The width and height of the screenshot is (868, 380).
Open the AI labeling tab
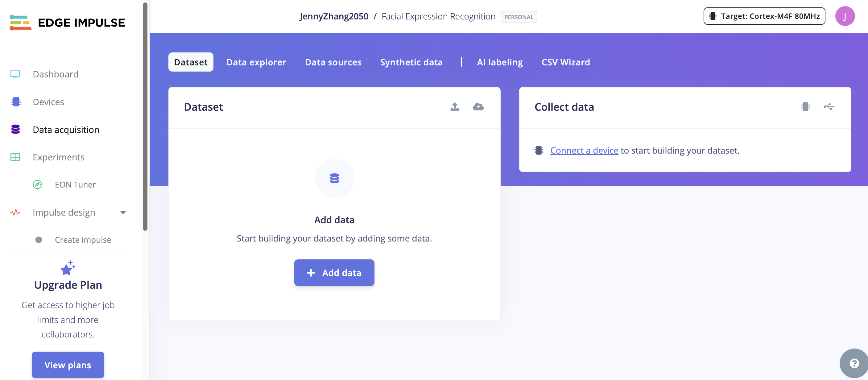tap(500, 62)
